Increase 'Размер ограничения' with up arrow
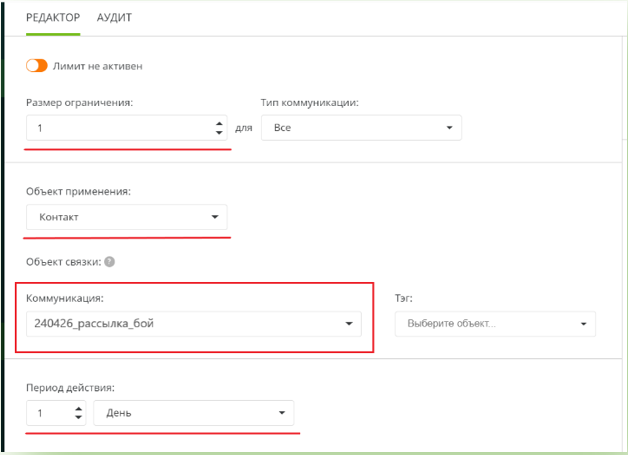Image resolution: width=628 pixels, height=455 pixels. (x=219, y=124)
